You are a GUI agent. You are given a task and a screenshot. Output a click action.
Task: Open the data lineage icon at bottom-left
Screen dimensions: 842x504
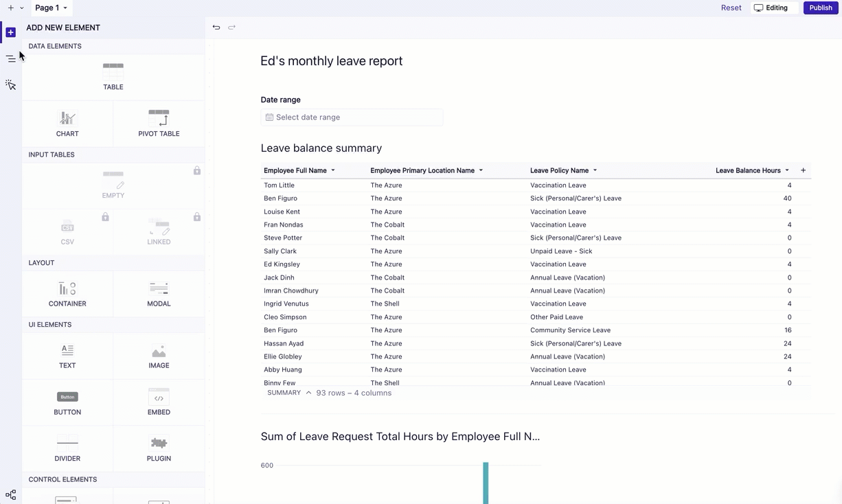(x=10, y=494)
